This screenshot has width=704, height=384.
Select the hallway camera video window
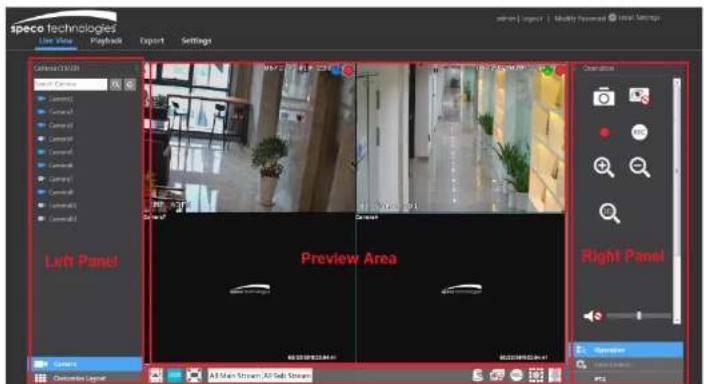(x=461, y=138)
